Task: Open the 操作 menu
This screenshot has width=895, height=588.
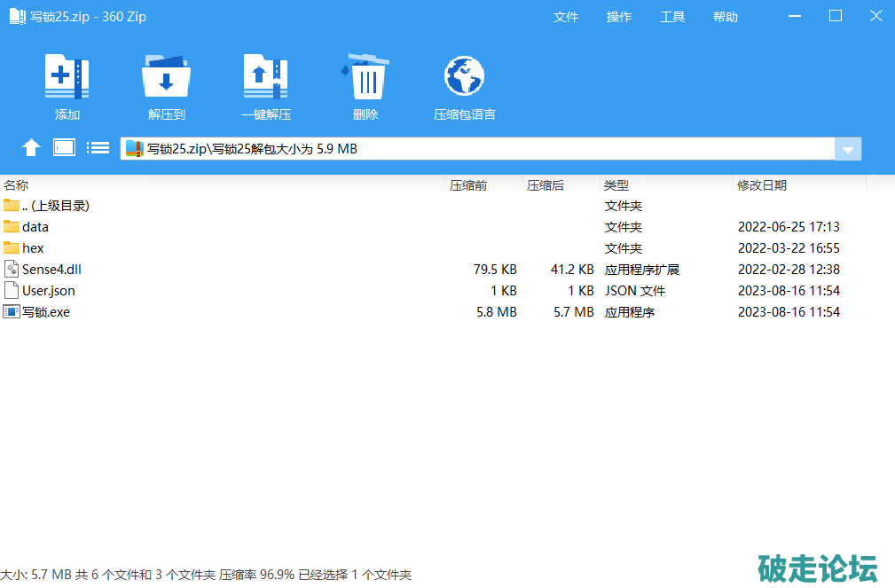Action: tap(619, 17)
